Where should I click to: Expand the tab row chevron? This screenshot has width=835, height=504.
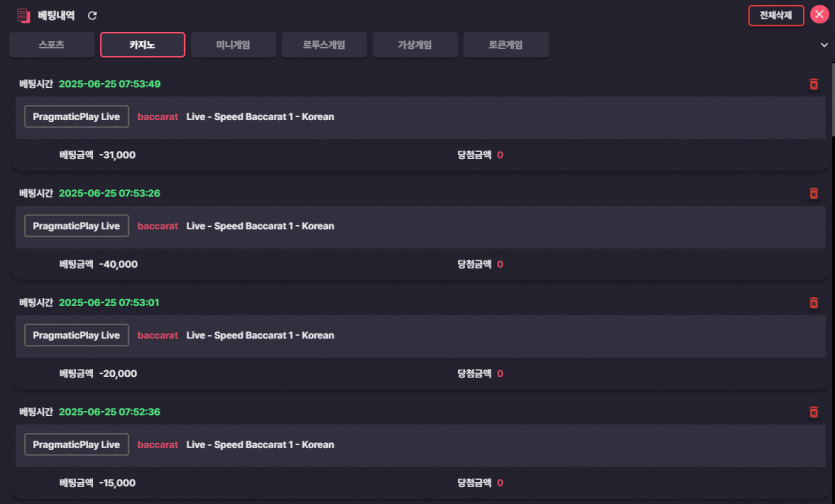(824, 45)
